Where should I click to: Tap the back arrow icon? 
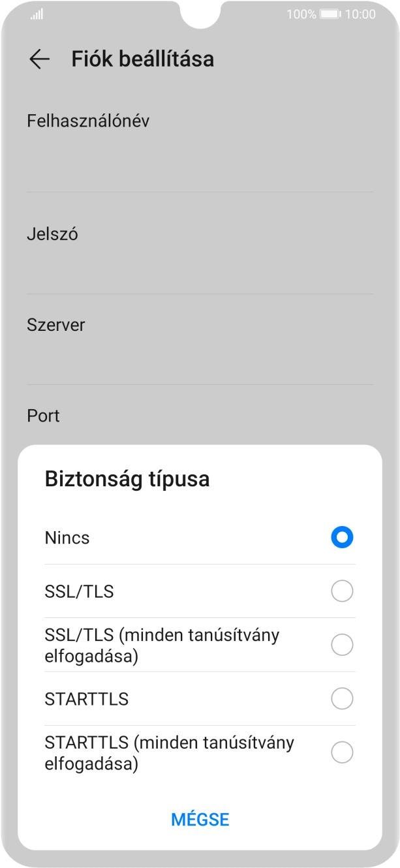pos(39,59)
